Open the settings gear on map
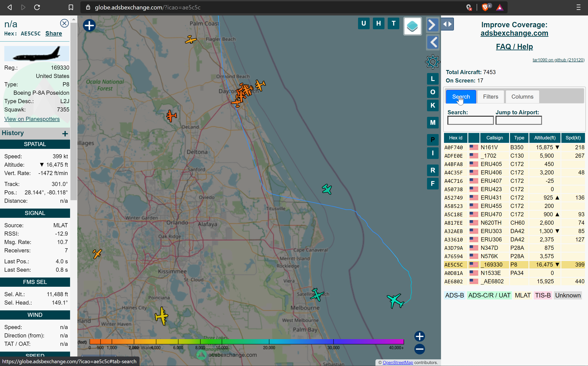Viewport: 588px width, 366px height. click(x=433, y=62)
